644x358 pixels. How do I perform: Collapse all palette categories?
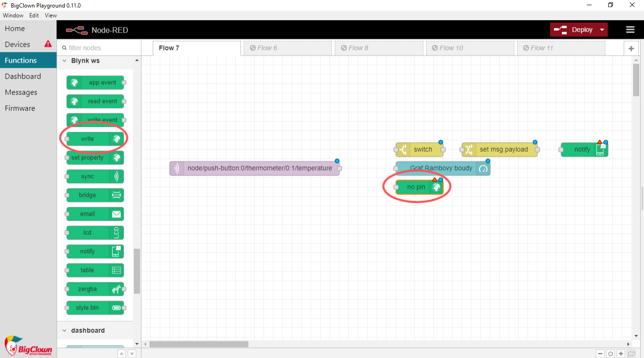coord(122,354)
